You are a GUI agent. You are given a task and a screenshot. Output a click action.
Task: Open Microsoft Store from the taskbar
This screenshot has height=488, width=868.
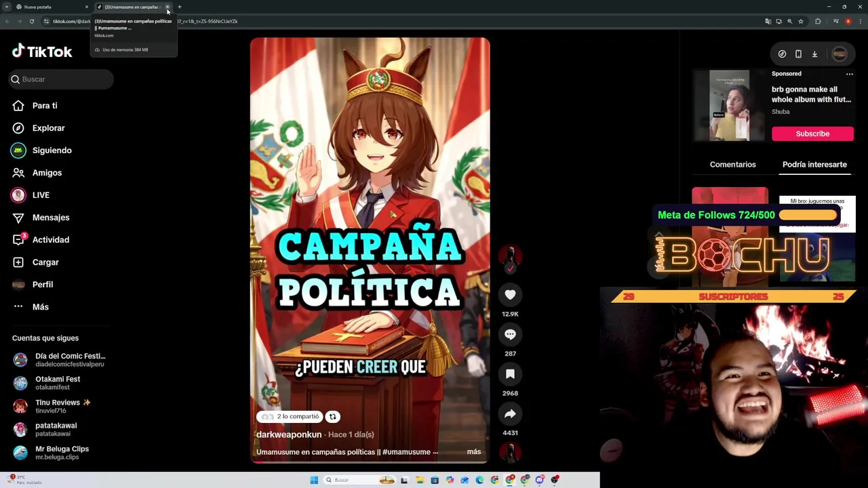pyautogui.click(x=435, y=480)
